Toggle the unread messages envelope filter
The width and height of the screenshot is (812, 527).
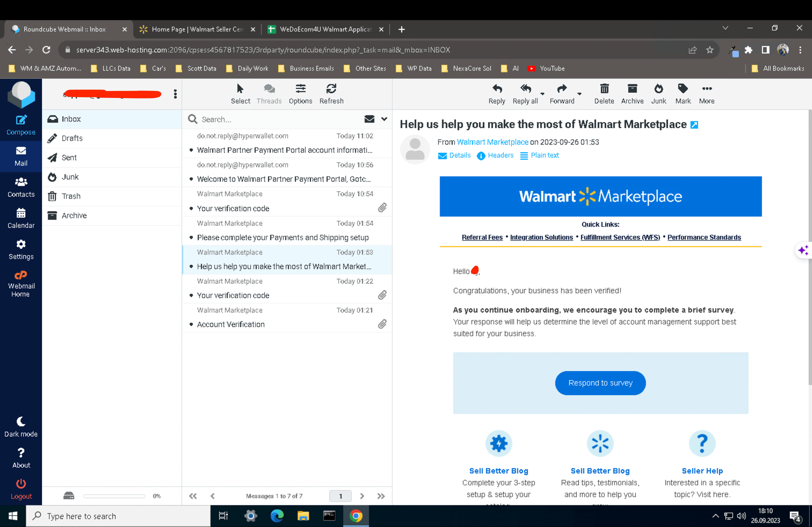point(369,119)
